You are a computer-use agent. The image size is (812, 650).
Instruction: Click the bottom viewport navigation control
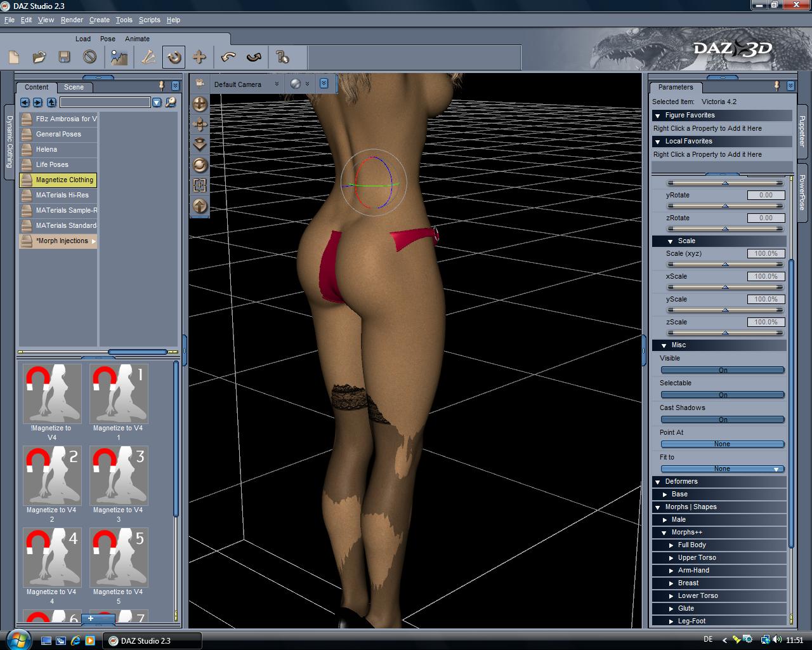(200, 206)
